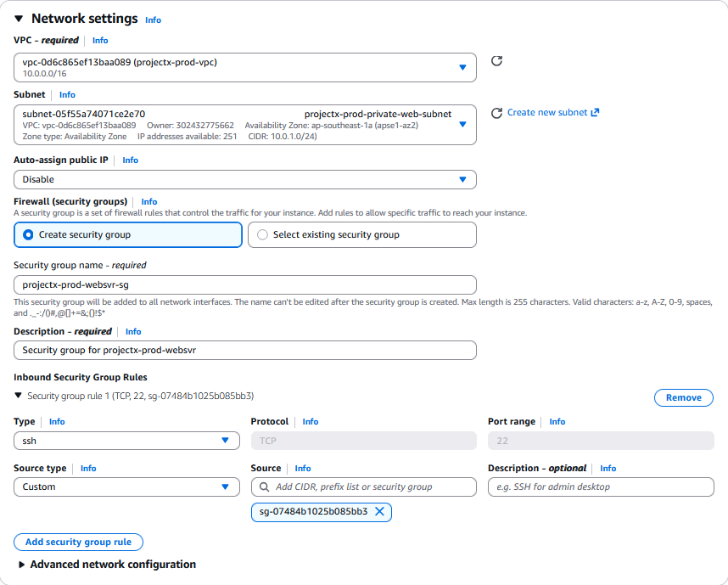
Task: Open Source type dropdown showing Custom
Action: (126, 487)
